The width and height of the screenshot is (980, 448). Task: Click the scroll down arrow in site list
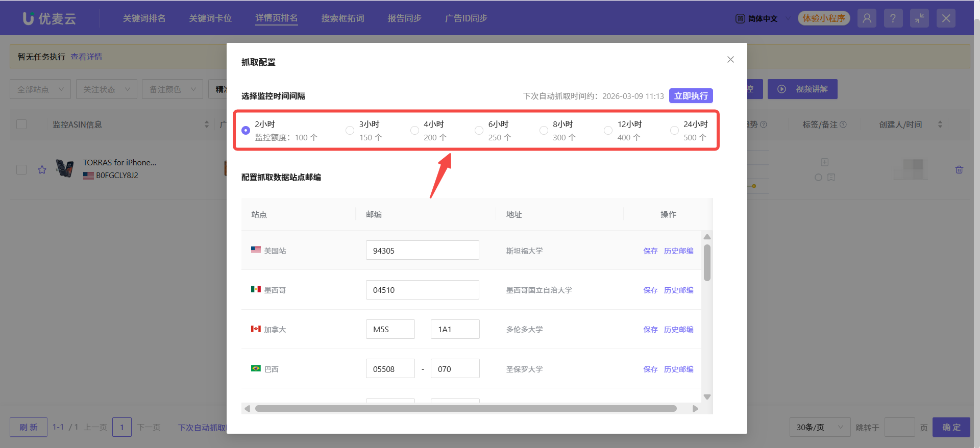click(707, 396)
